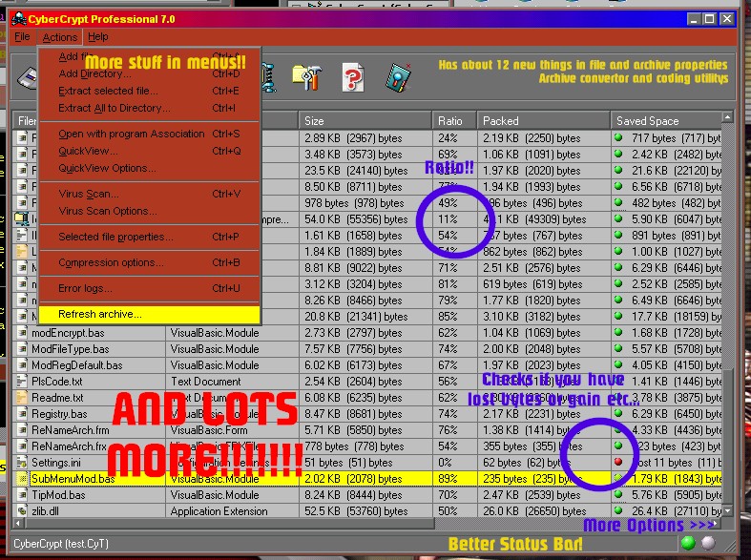Image resolution: width=751 pixels, height=560 pixels.
Task: Choose Open with program Association
Action: (149, 134)
